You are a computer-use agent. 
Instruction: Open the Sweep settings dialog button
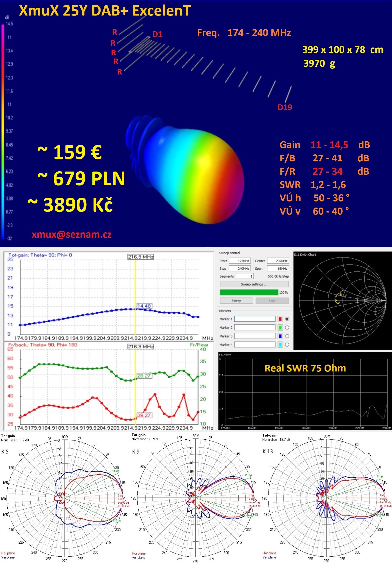(254, 284)
